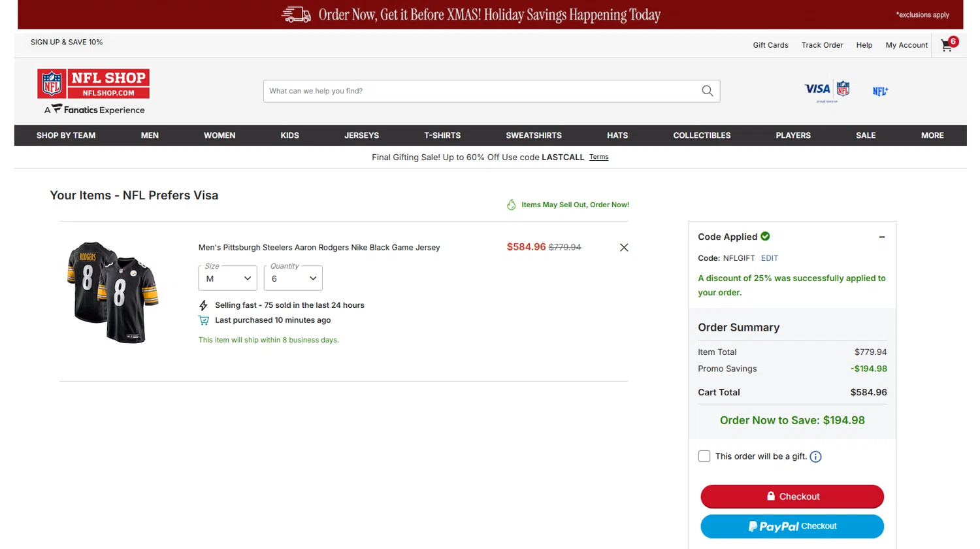Click the flame icon near sell out notice
The image size is (980, 549).
(512, 205)
